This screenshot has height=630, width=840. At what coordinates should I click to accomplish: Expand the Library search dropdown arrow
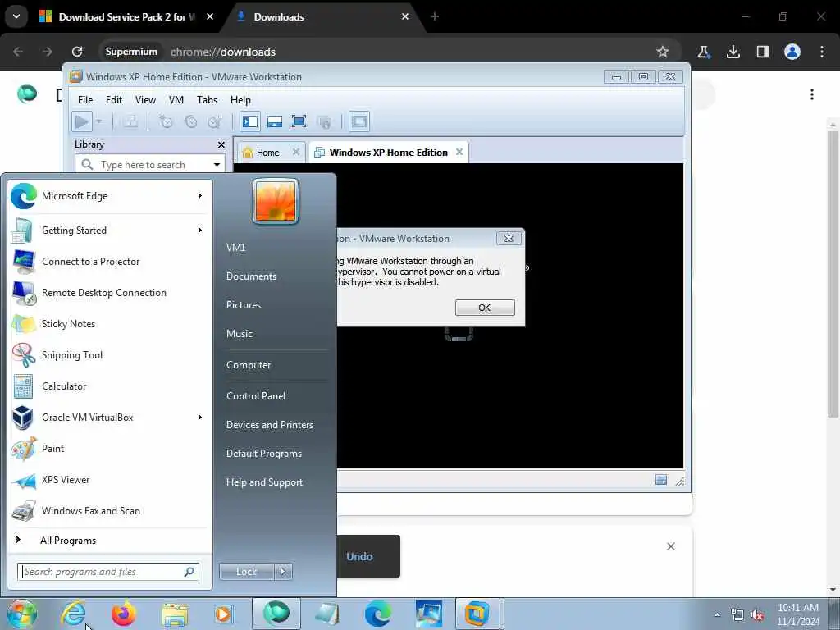217,164
